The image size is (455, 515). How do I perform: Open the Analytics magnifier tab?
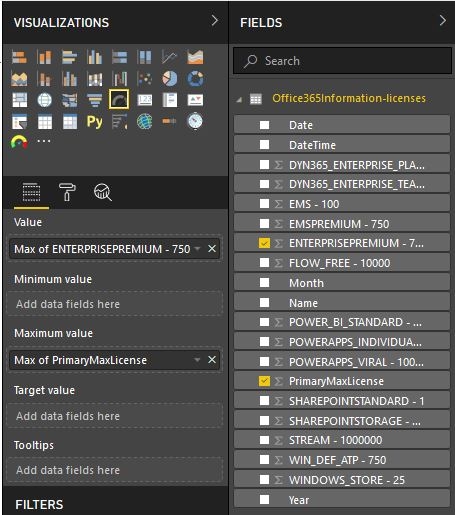[x=103, y=192]
